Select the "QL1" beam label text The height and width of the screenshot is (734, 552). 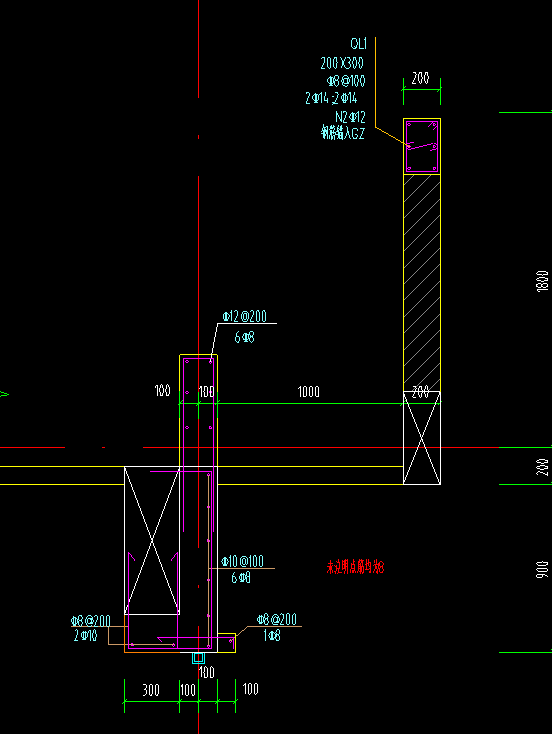(x=359, y=44)
